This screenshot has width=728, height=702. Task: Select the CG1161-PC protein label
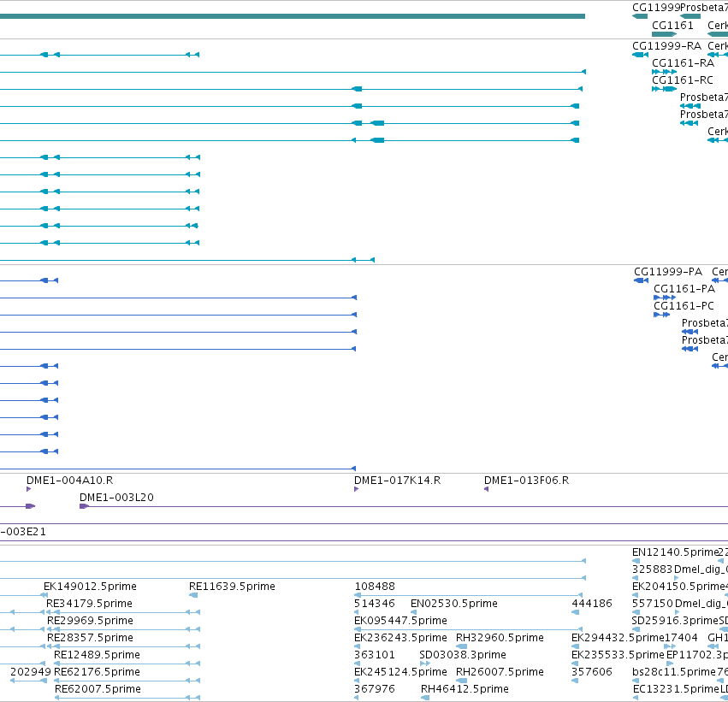point(684,306)
